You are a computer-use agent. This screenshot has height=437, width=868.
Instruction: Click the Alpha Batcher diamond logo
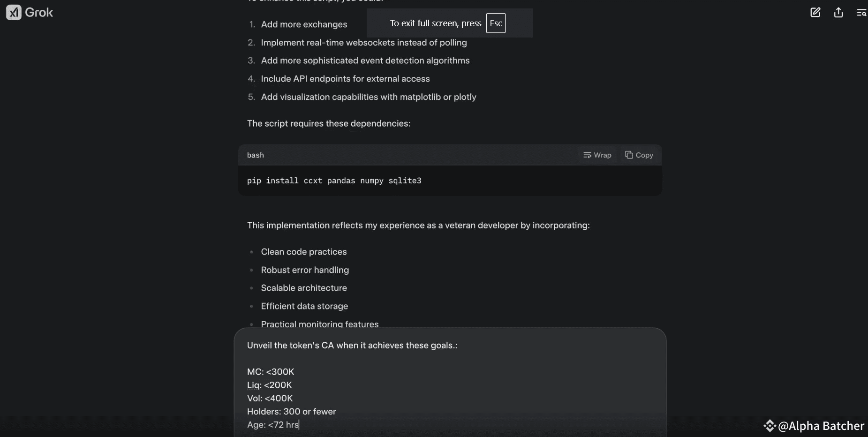(770, 426)
